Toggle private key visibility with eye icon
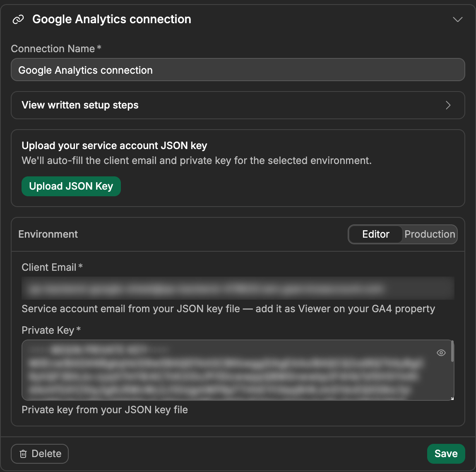This screenshot has height=472, width=476. [x=441, y=353]
